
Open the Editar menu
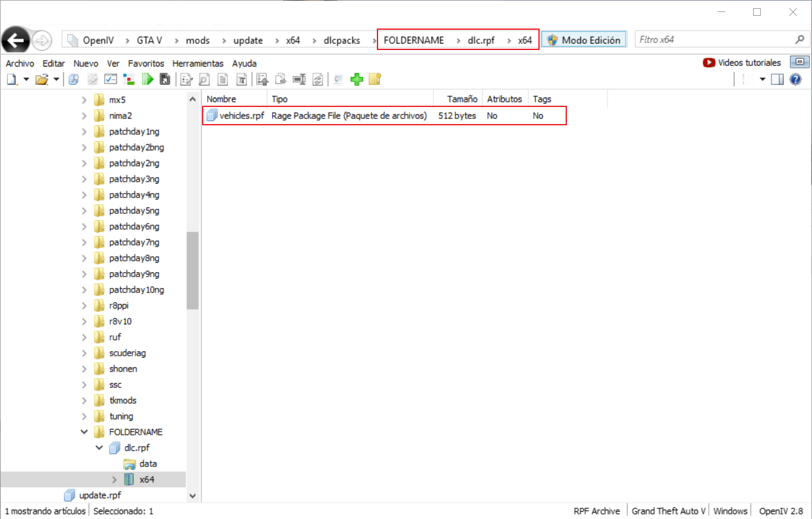tap(54, 63)
